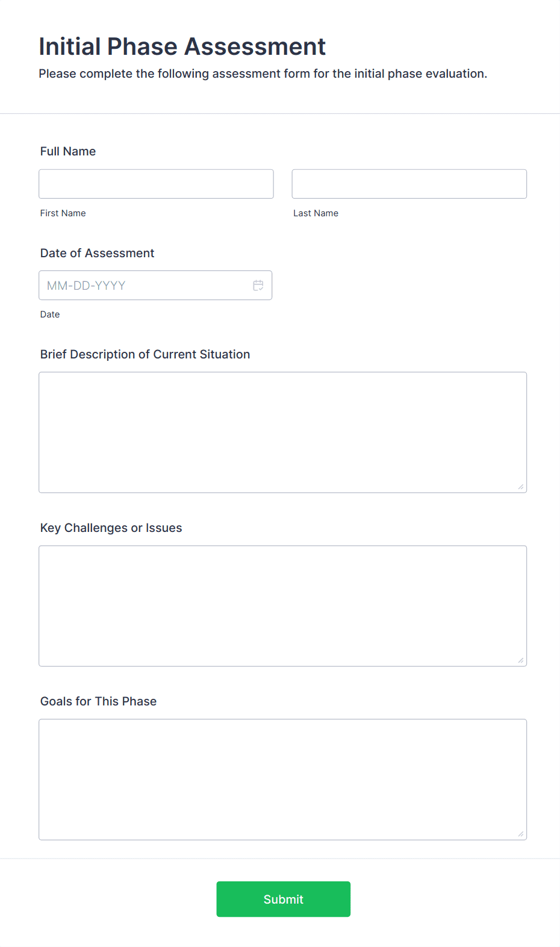Click the First Name sublabel text
Image resolution: width=560 pixels, height=947 pixels.
(x=63, y=213)
